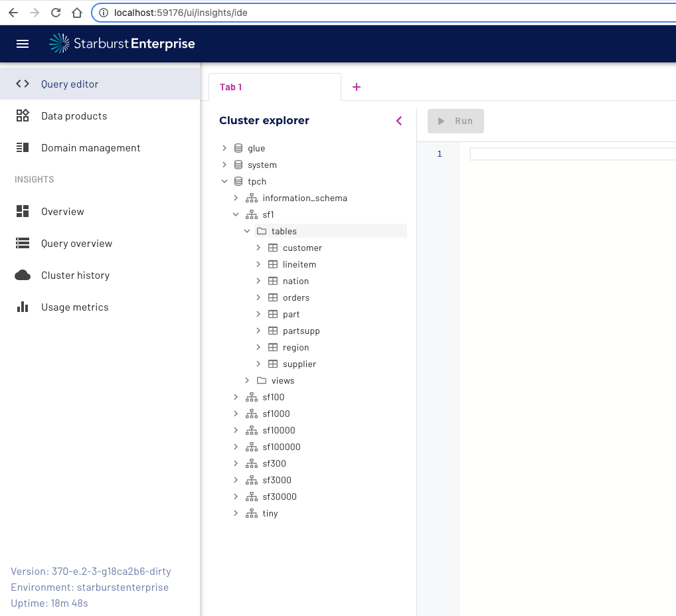This screenshot has height=616, width=676.
Task: Click the Environment: starburstenterprise text
Action: pos(90,587)
